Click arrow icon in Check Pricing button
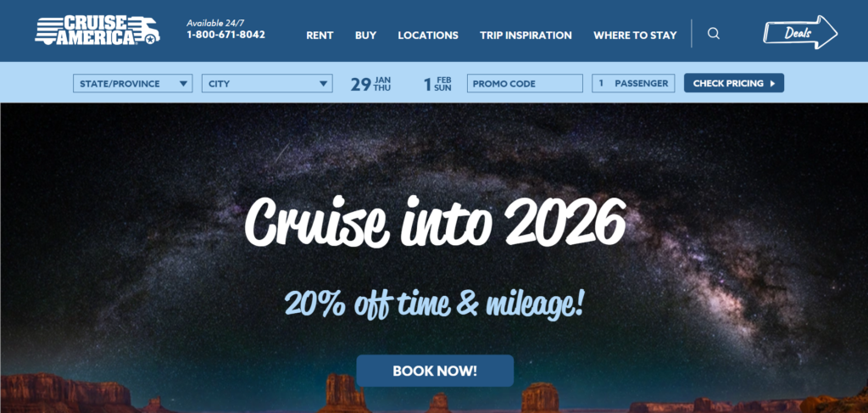The image size is (868, 413). [x=773, y=84]
